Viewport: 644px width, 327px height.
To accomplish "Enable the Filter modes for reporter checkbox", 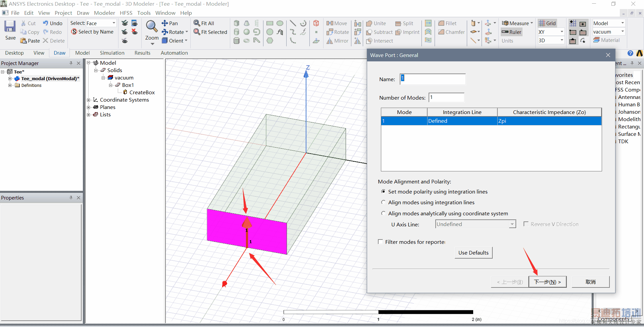I will tap(381, 242).
